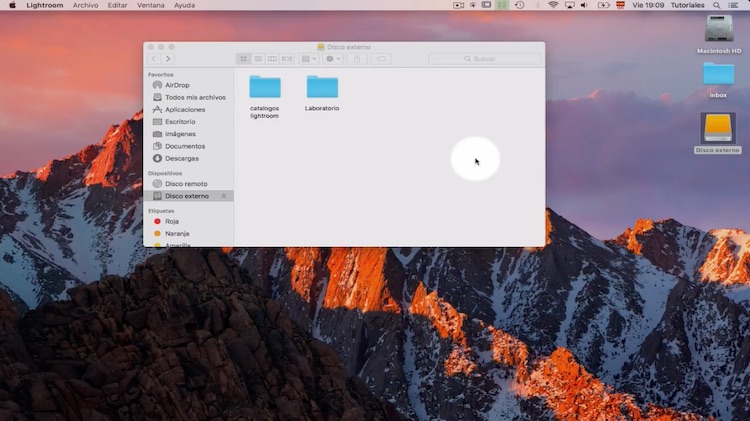Viewport: 750px width, 421px height.
Task: Switch Finder to list view
Action: click(258, 59)
